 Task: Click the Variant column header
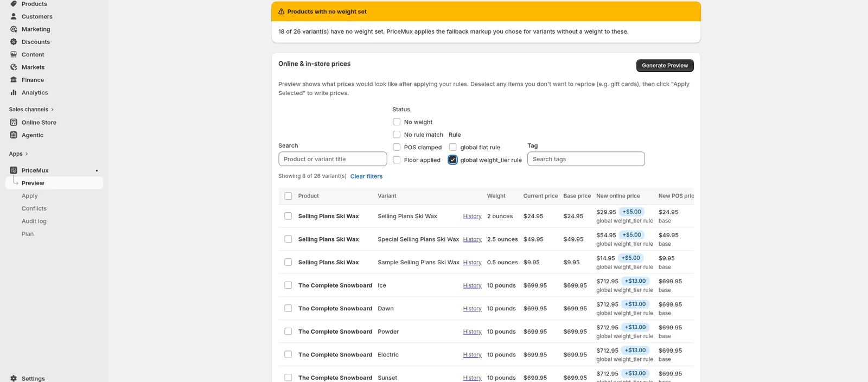point(387,196)
